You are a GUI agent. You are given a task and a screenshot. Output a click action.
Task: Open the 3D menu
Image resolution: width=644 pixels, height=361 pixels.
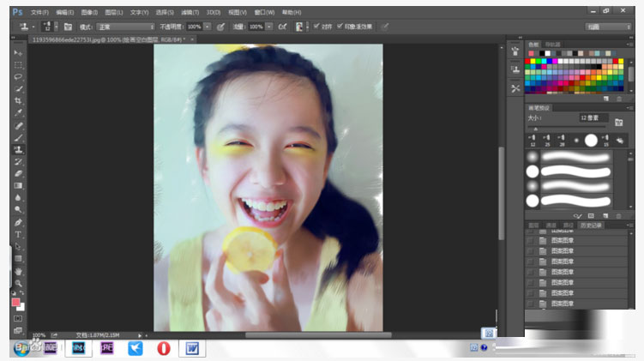[x=214, y=13]
